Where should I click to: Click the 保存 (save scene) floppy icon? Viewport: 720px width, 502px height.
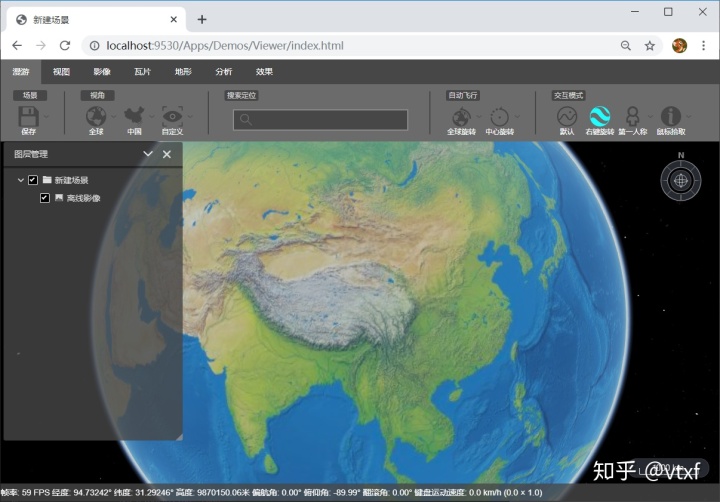click(x=28, y=116)
